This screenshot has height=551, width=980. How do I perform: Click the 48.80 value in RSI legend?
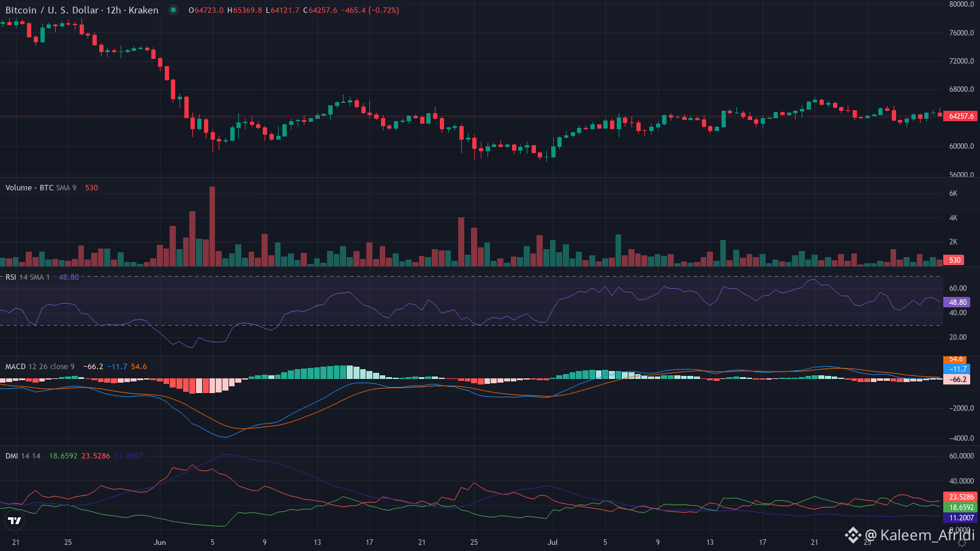(69, 277)
